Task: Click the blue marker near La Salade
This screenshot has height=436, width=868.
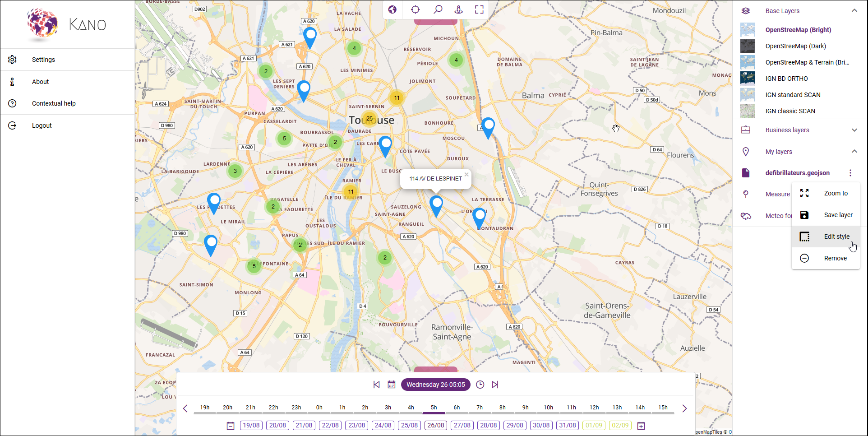Action: click(310, 37)
